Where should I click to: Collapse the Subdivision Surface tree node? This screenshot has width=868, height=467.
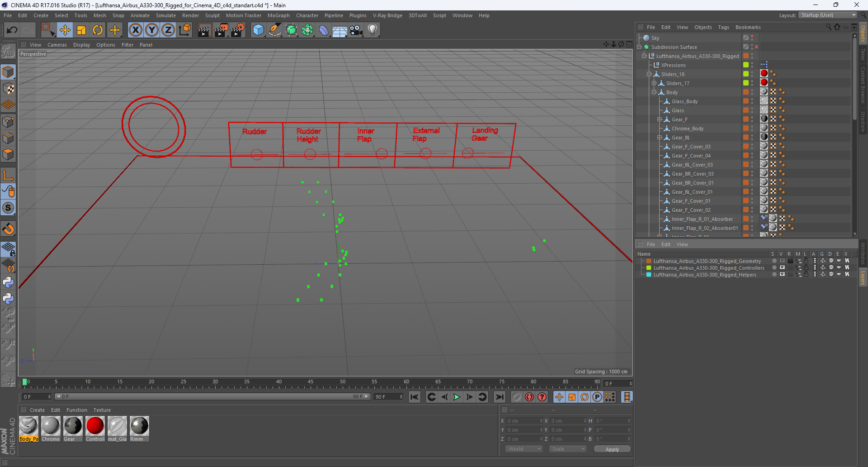click(640, 47)
